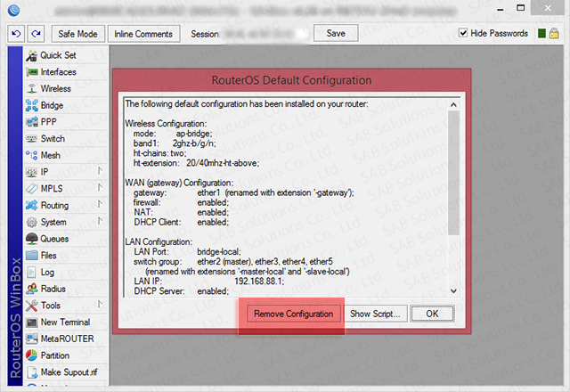Toggle the Hide Passwords checkbox
Viewport: 570px width, 392px height.
463,33
